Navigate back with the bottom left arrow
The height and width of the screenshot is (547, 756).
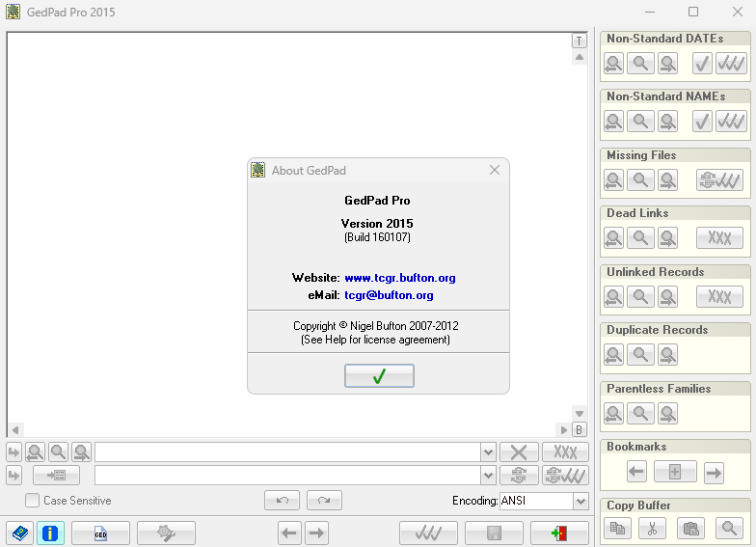coord(289,533)
